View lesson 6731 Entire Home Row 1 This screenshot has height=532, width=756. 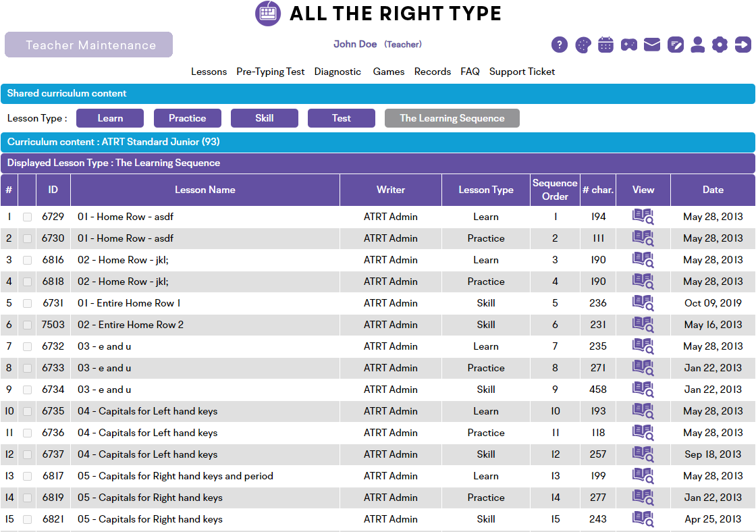coord(643,303)
